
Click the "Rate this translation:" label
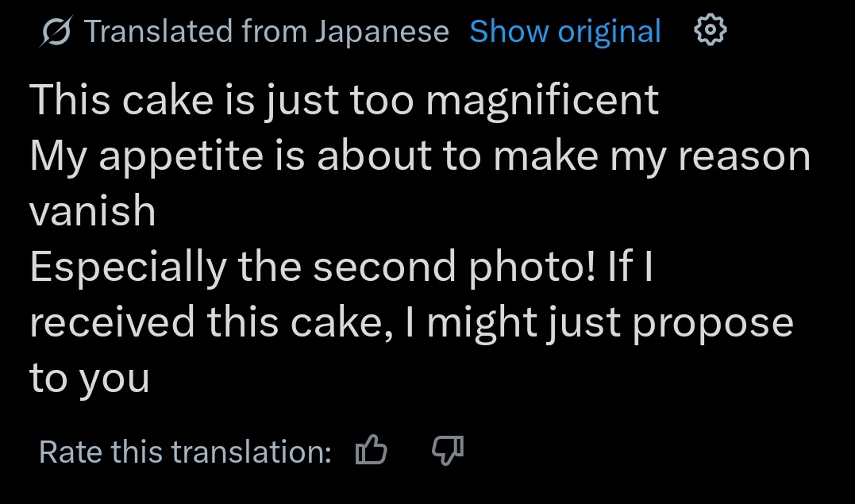pyautogui.click(x=185, y=452)
